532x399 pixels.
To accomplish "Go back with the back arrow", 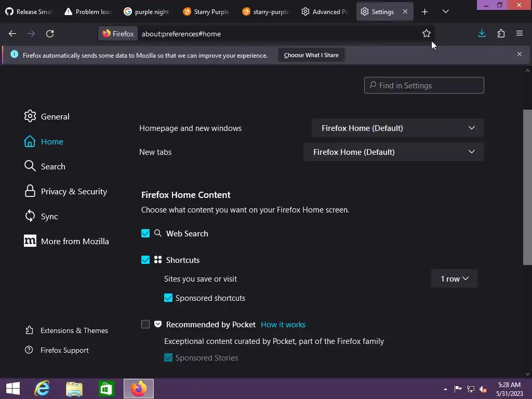I will (12, 34).
